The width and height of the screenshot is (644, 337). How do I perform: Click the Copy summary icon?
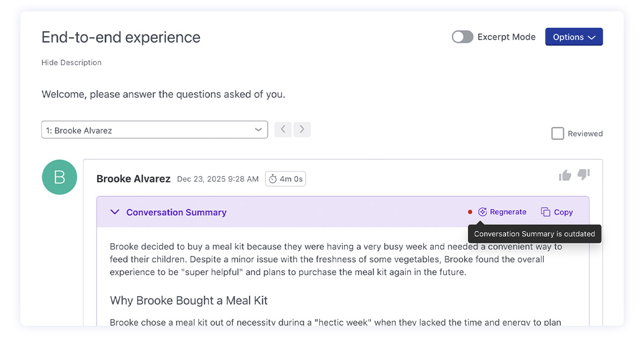(545, 212)
